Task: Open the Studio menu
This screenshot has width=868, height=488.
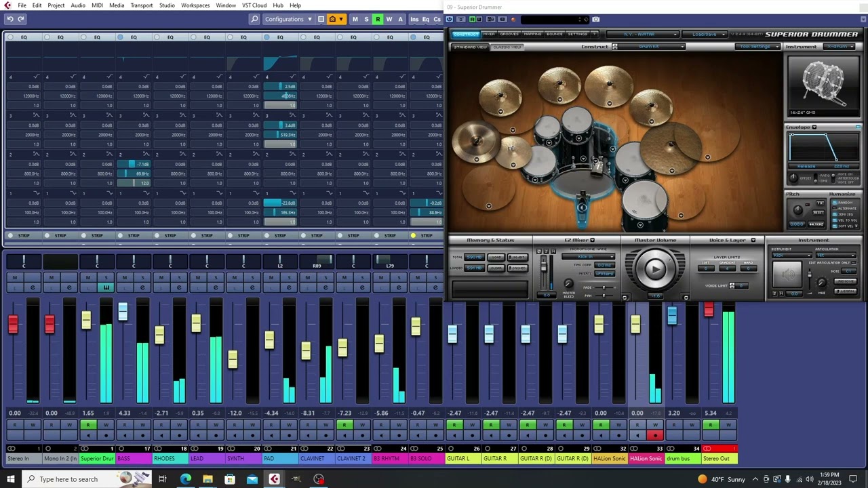Action: 167,5
